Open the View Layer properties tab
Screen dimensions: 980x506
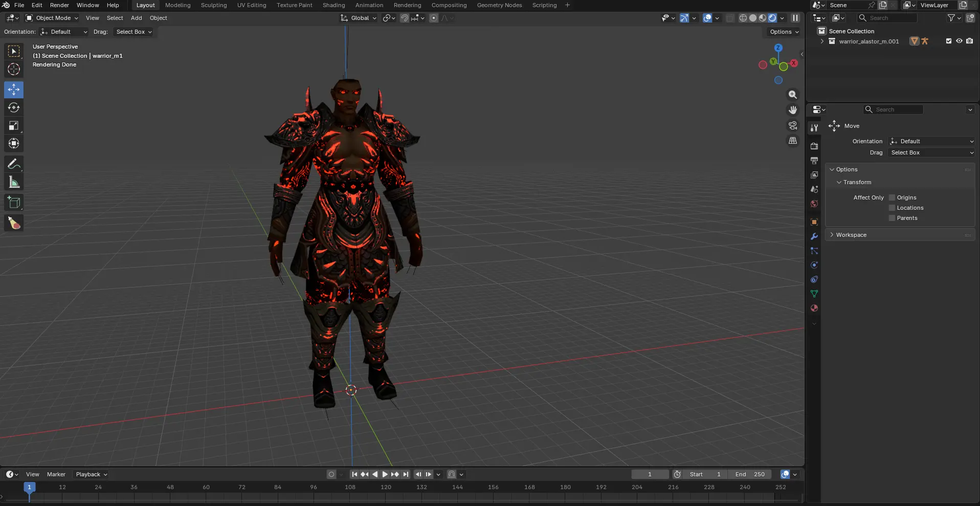coord(814,174)
